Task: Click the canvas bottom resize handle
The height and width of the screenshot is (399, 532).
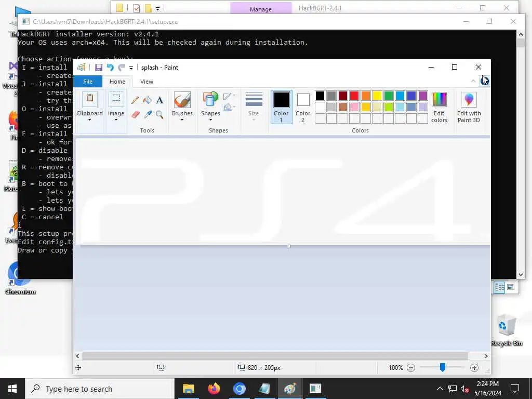Action: tap(289, 246)
